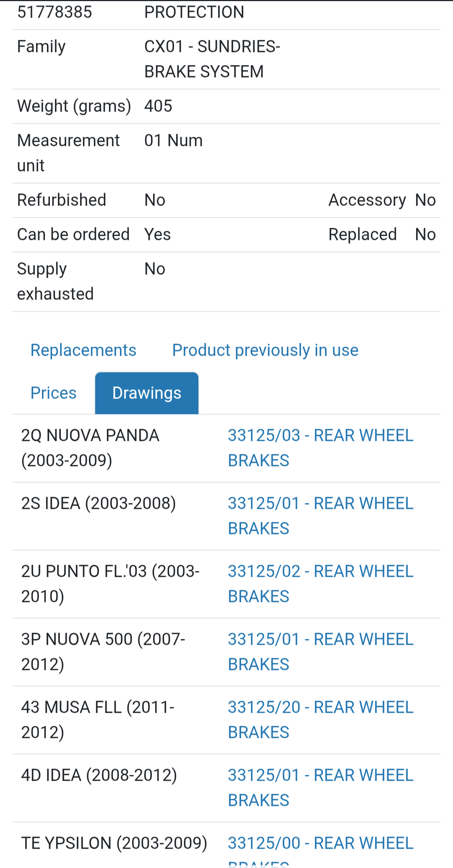Open 33125/02 Rear Wheel Brakes drawing link
Screen dimensions: 453x868
[320, 584]
